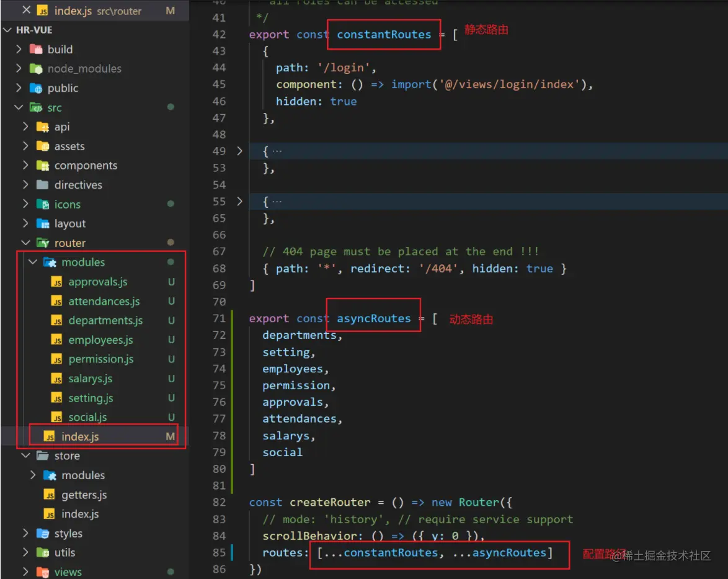Screen dimensions: 728x579
Task: Click the views folder icon
Action: pos(43,572)
